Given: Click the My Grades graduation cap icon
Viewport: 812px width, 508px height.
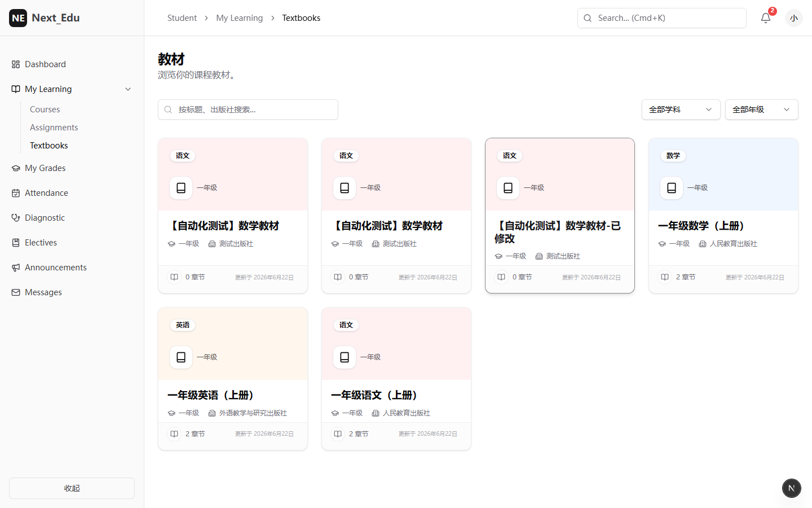Looking at the screenshot, I should (x=16, y=168).
